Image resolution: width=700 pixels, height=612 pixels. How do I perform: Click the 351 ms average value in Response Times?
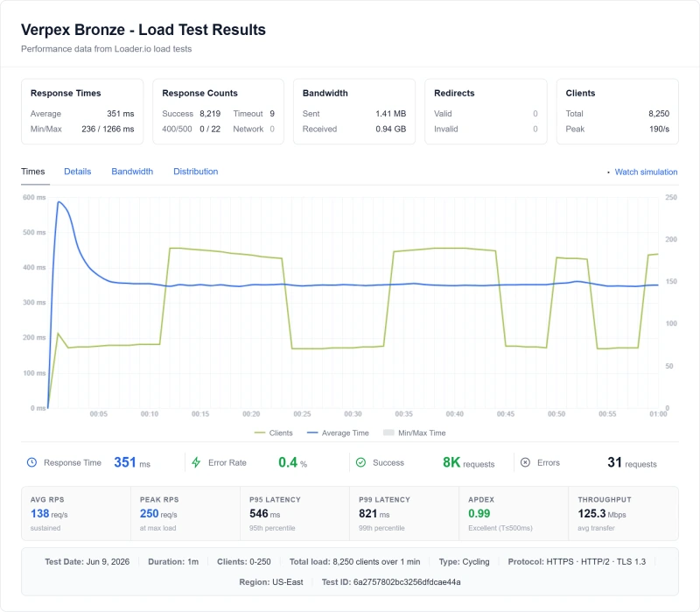point(121,114)
